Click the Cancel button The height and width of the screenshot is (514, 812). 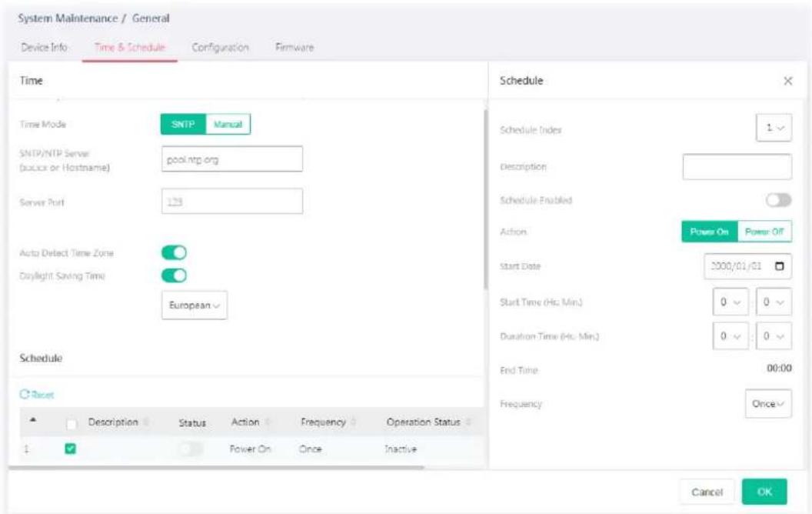click(x=707, y=492)
